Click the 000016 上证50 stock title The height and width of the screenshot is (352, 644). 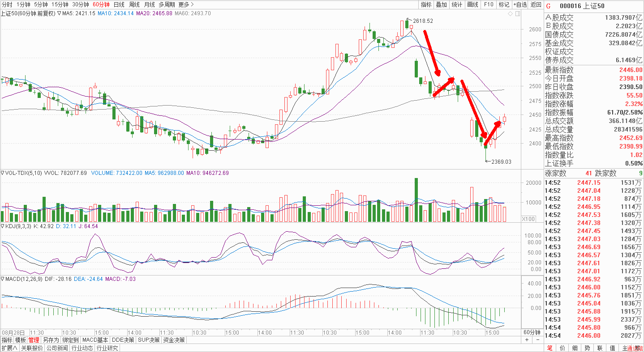click(582, 5)
